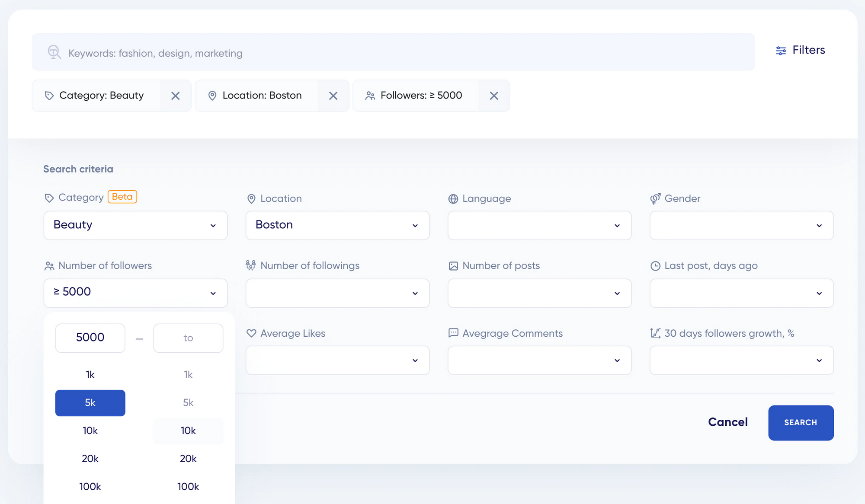
Task: Remove the Followers ≥ 5000 filter chip
Action: pyautogui.click(x=494, y=96)
